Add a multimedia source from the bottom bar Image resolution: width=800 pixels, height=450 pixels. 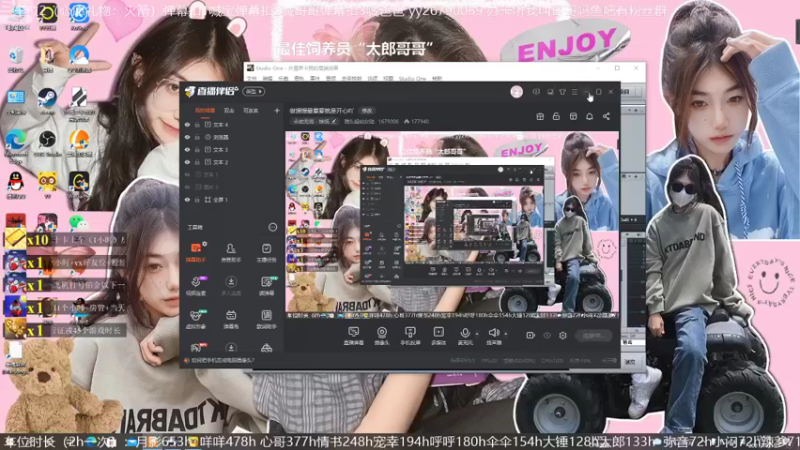[x=438, y=335]
